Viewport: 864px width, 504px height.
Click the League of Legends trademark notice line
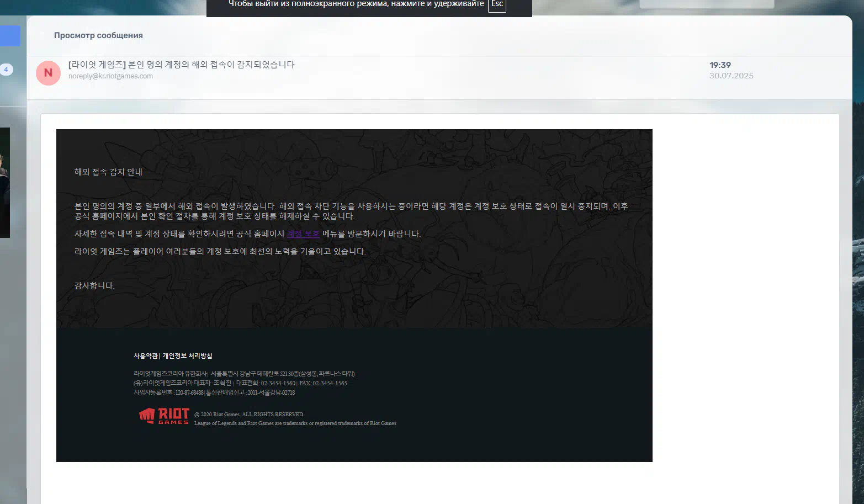tap(295, 423)
